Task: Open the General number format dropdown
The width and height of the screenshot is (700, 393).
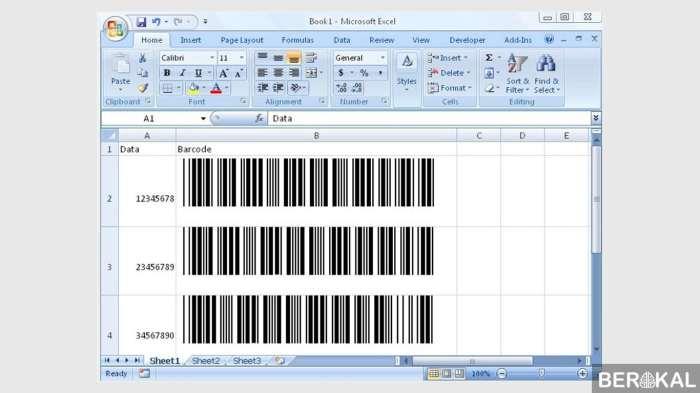Action: (x=382, y=58)
